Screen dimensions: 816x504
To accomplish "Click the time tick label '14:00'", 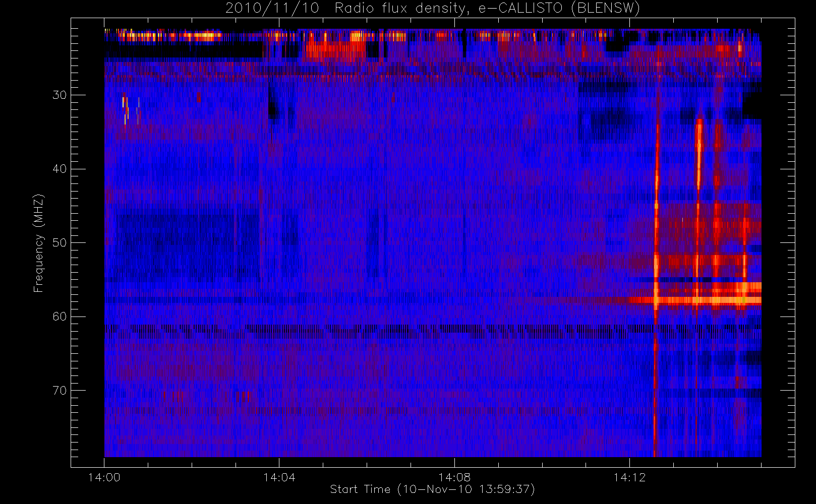I will (x=104, y=477).
